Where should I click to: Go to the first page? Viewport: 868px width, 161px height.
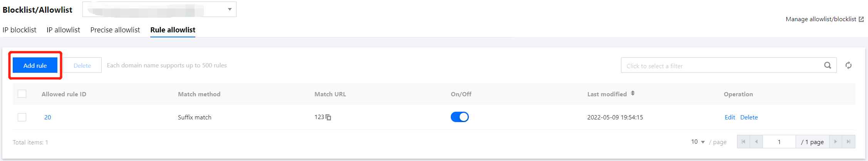point(743,142)
